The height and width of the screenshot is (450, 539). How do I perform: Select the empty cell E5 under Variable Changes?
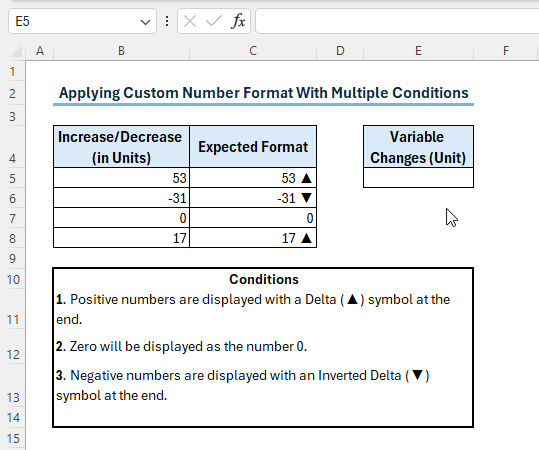tap(418, 178)
